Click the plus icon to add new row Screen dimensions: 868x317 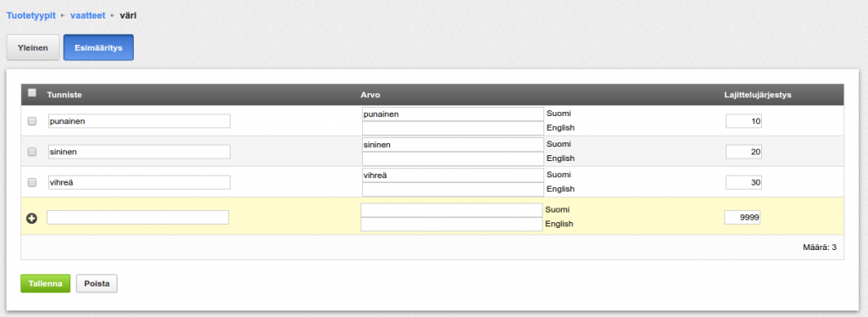(31, 219)
